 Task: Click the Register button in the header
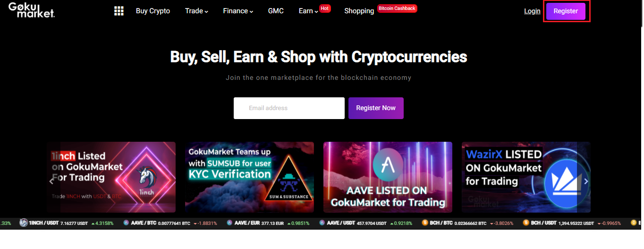pos(566,11)
